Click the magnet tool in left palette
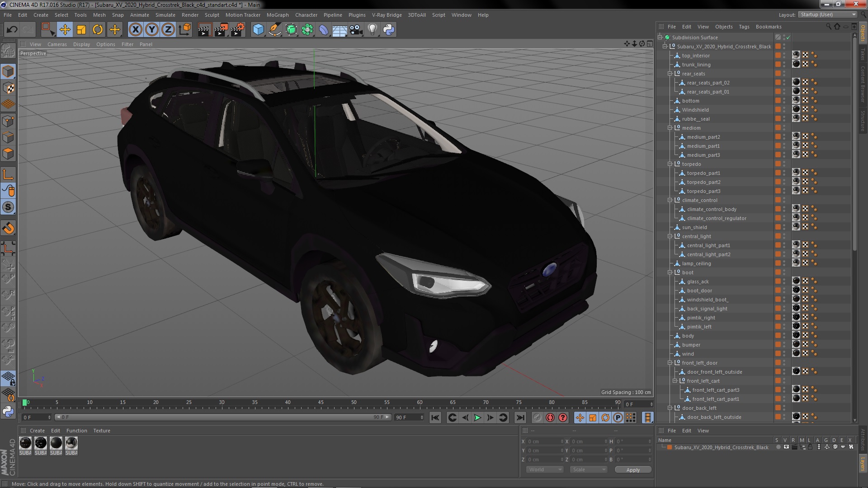Image resolution: width=868 pixels, height=488 pixels. click(8, 228)
